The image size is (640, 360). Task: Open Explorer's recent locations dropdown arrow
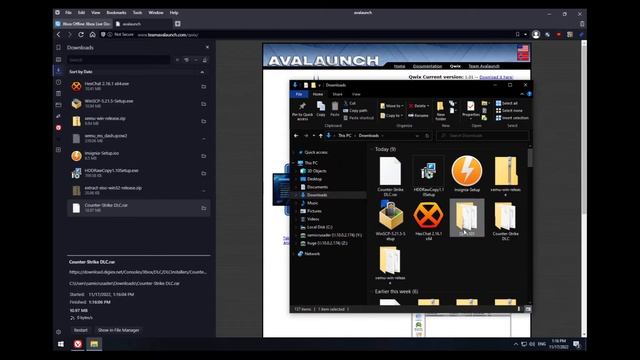tap(313, 136)
